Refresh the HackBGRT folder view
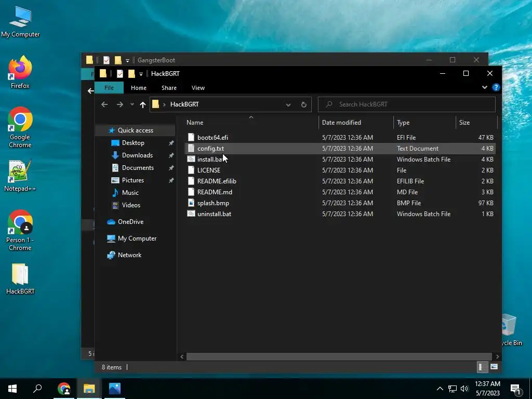Image resolution: width=532 pixels, height=399 pixels. [303, 104]
